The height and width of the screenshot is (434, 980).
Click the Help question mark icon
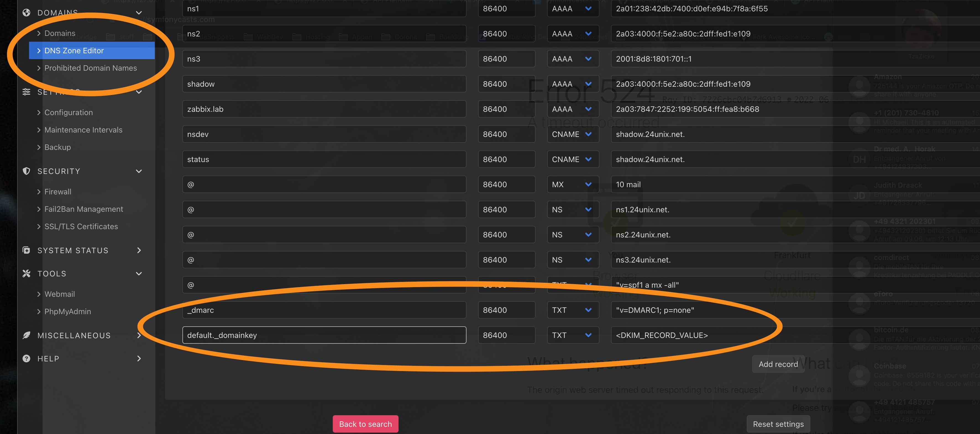point(26,358)
